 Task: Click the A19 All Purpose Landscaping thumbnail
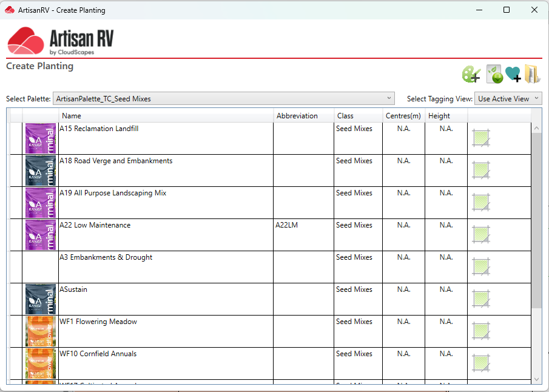[x=41, y=203]
